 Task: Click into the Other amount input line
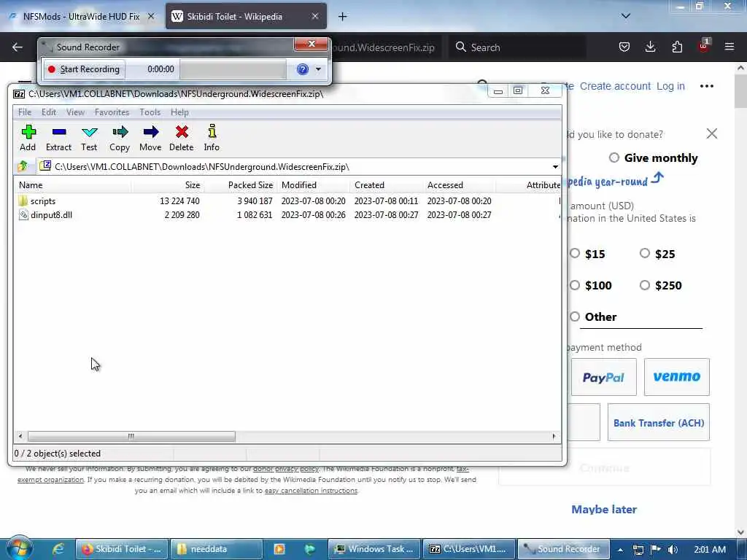tap(640, 318)
